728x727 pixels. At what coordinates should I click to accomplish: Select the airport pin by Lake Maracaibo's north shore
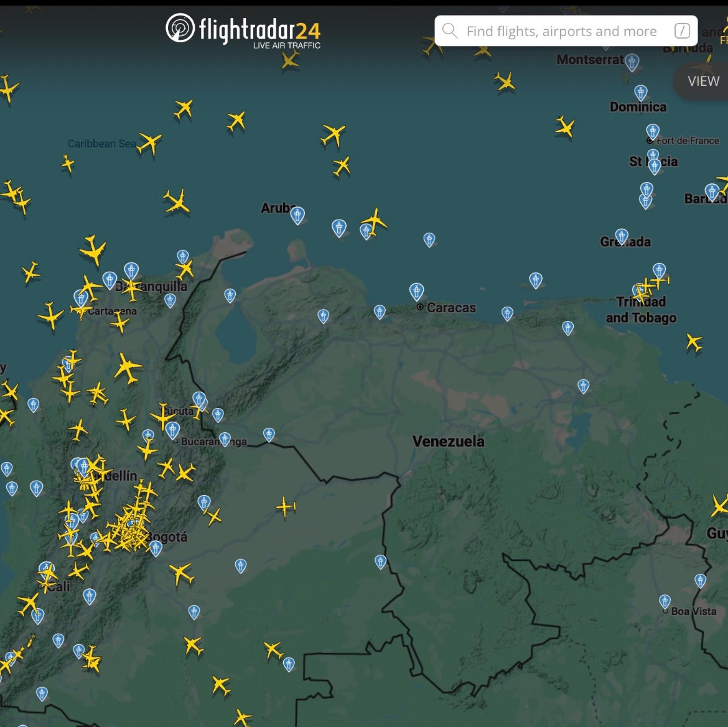click(230, 295)
